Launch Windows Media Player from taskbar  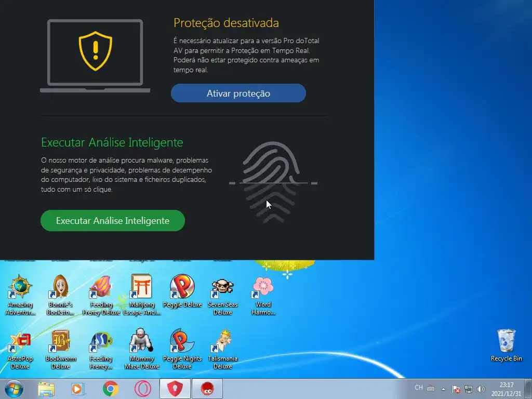point(78,389)
